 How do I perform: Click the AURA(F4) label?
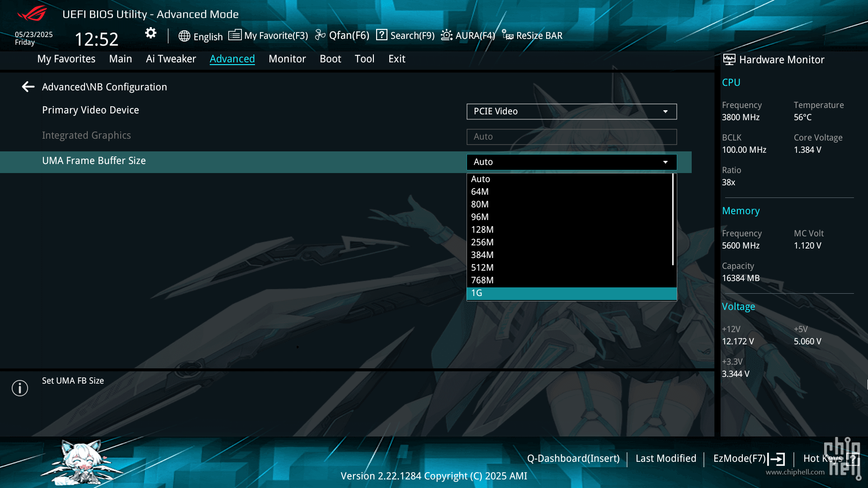[475, 36]
